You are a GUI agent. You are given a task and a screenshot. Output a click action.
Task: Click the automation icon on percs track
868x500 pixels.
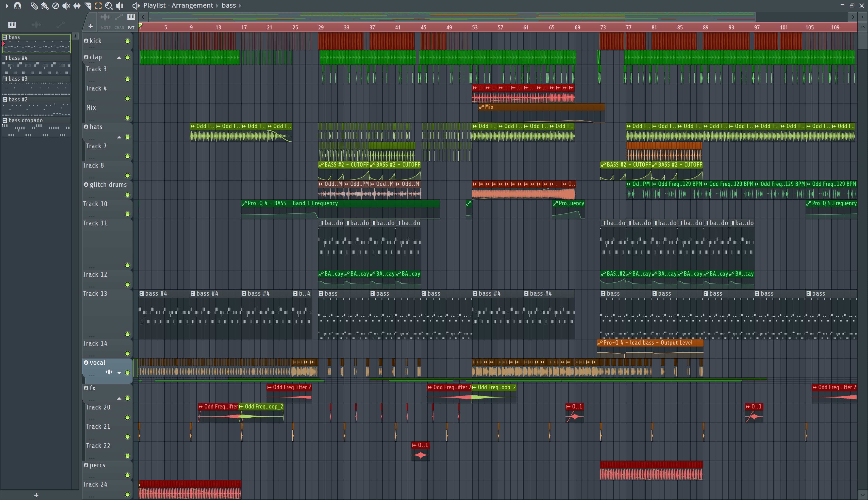click(86, 465)
